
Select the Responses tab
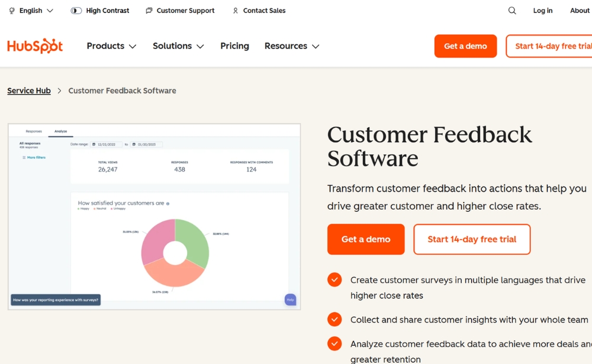(34, 131)
